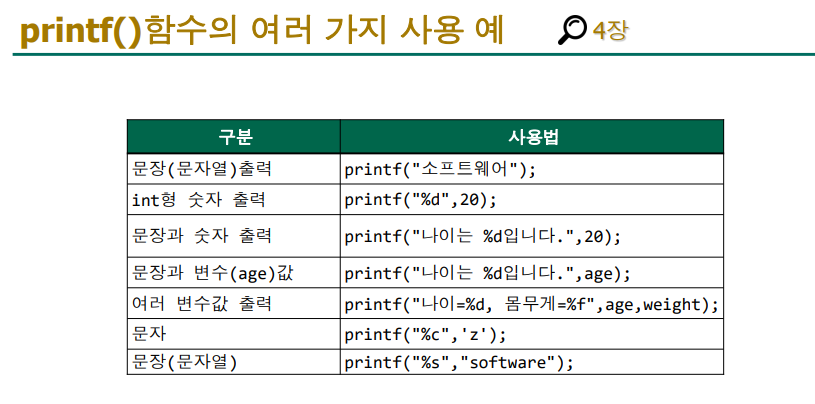Click the 문장과 변수(age)값 cell
Viewport: 815px width, 404px height.
(x=234, y=272)
